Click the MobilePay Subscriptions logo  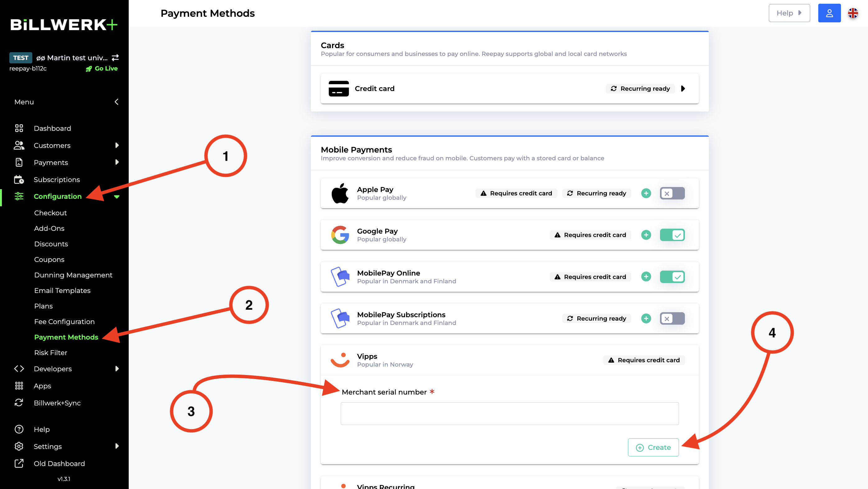coord(340,318)
